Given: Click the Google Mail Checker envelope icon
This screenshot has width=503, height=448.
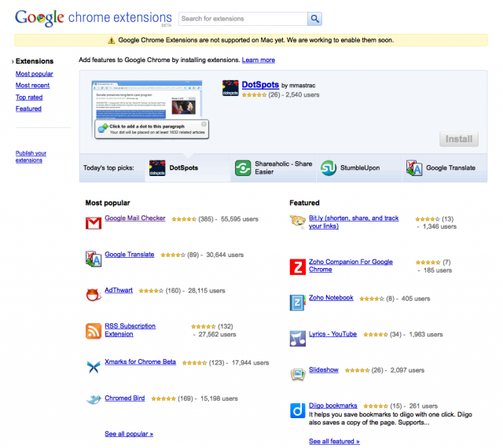Looking at the screenshot, I should click(x=94, y=223).
